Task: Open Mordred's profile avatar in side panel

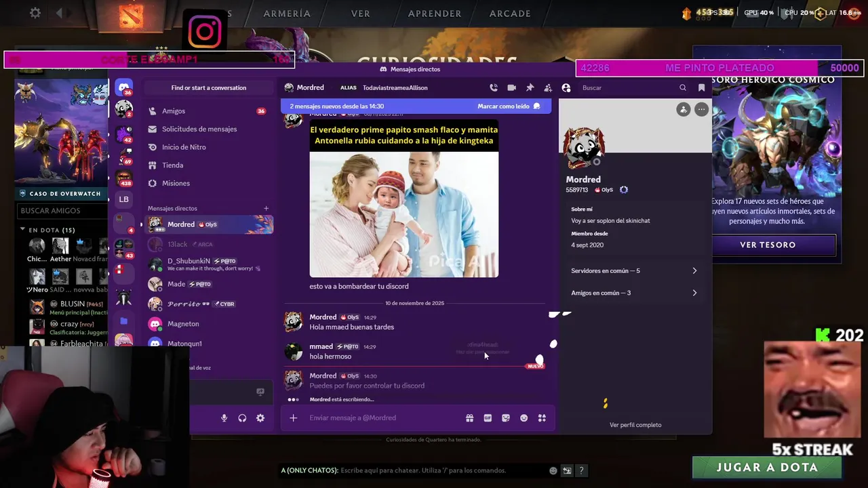Action: [x=584, y=148]
